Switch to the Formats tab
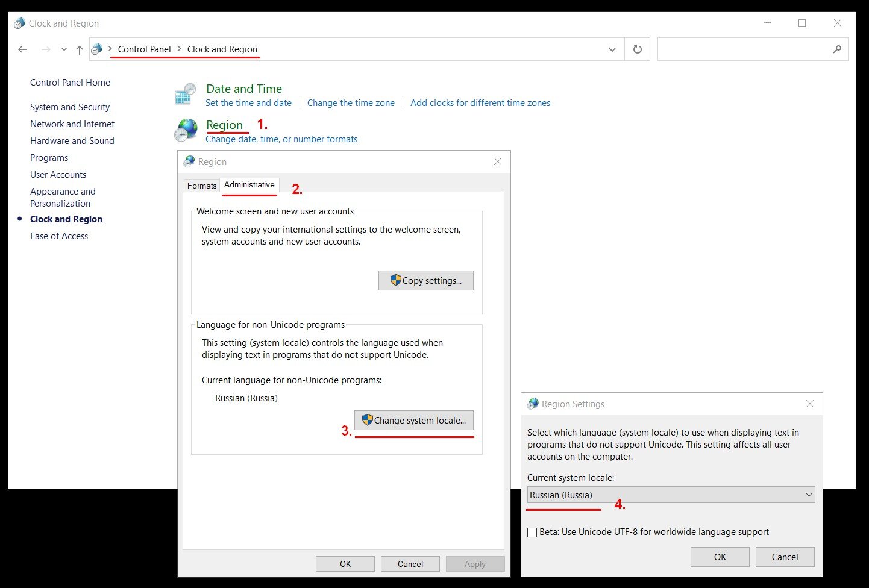Image resolution: width=869 pixels, height=588 pixels. pos(202,186)
